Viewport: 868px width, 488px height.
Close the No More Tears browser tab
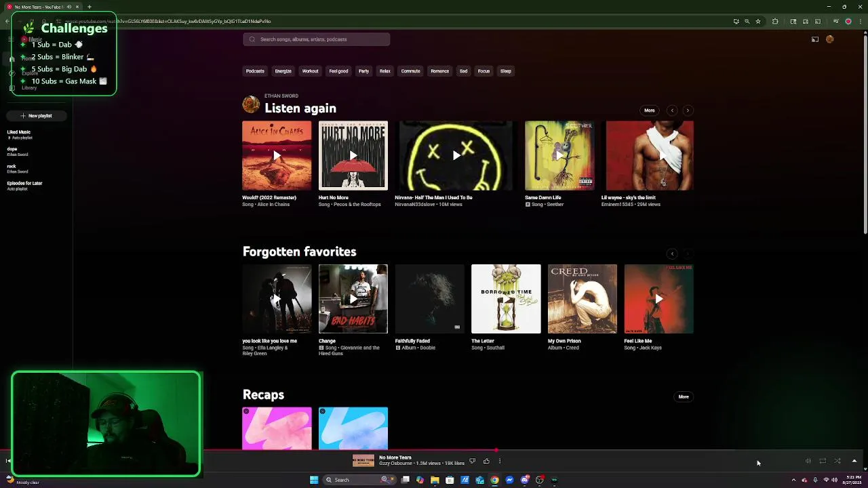click(77, 7)
